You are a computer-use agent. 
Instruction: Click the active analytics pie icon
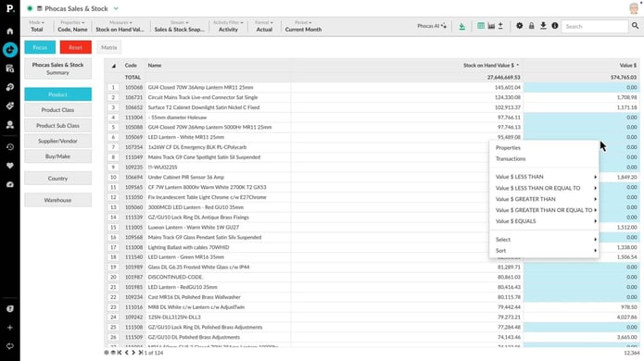point(10,50)
